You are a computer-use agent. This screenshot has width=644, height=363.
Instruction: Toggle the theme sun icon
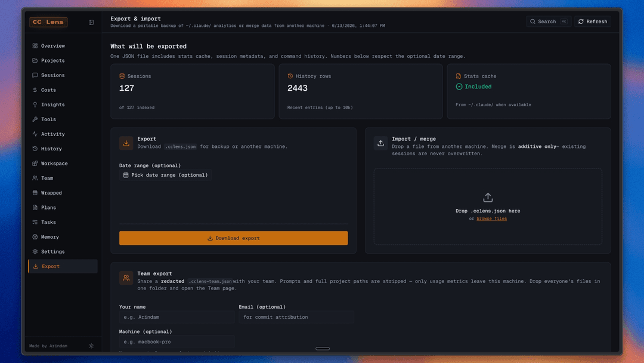pos(91,346)
